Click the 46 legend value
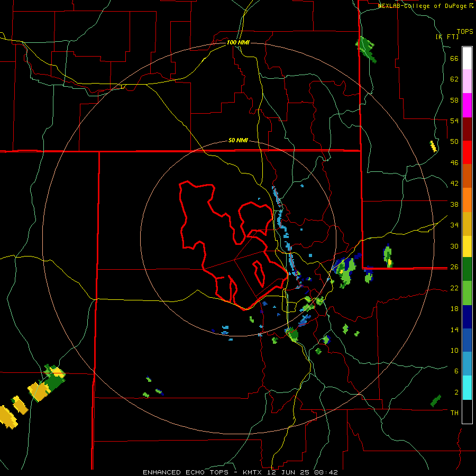This screenshot has width=476, height=476. pos(454,163)
